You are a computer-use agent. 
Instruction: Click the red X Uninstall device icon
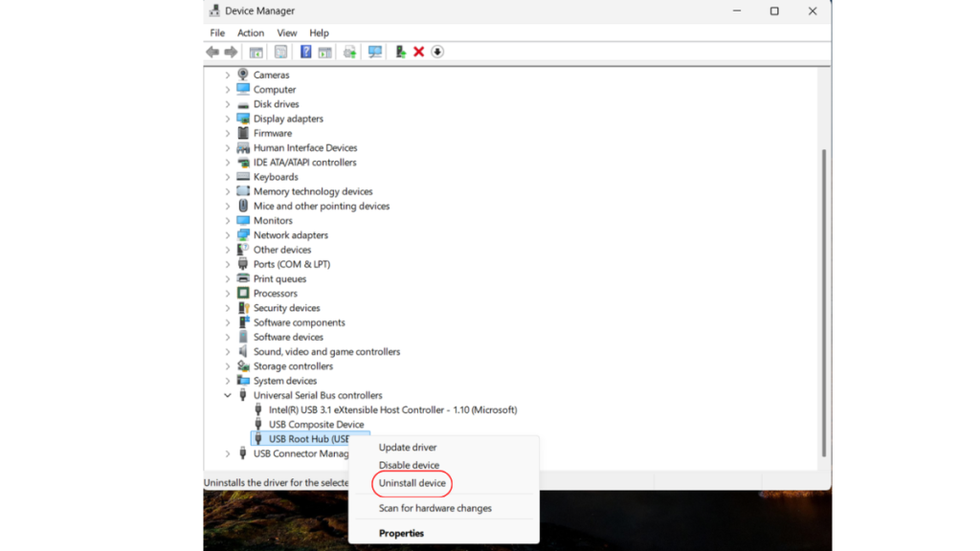click(419, 52)
